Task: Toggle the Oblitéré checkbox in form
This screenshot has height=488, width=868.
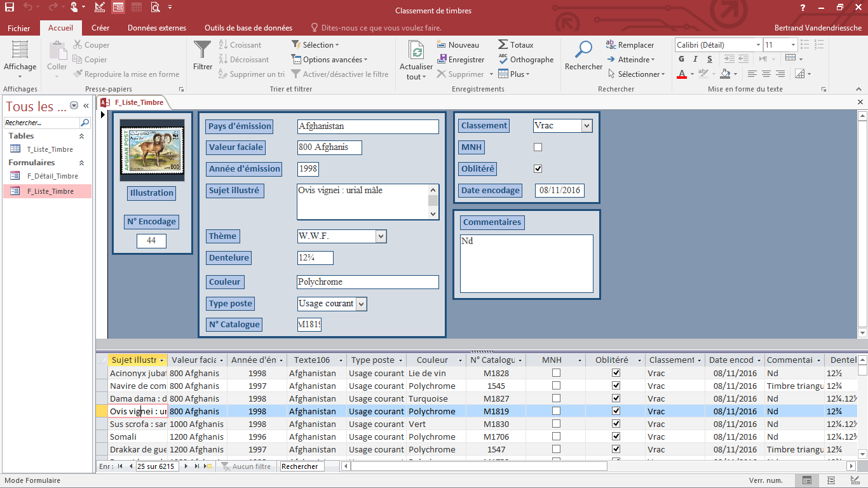Action: [538, 169]
